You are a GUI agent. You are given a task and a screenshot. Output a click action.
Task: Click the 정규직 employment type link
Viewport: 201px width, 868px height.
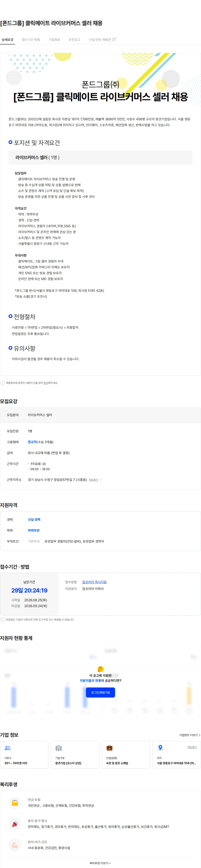32,442
